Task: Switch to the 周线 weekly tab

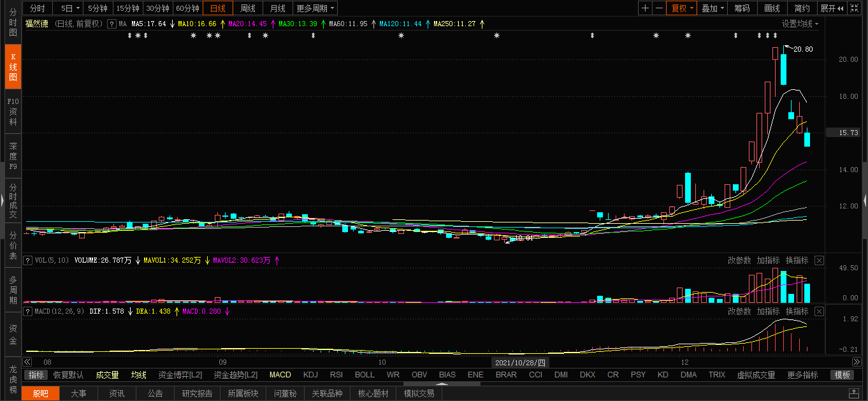Action: [248, 8]
